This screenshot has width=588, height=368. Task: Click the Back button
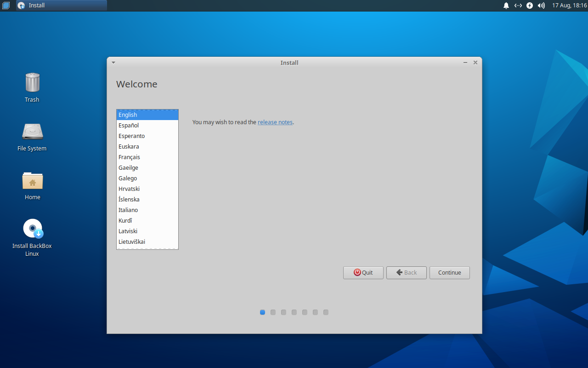coord(407,273)
